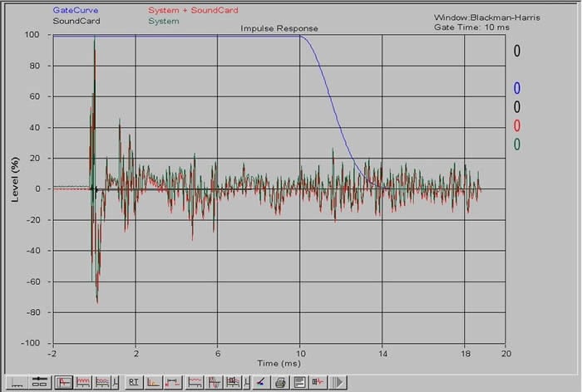Open the slider settings toolbar icon
This screenshot has width=582, height=392.
pyautogui.click(x=39, y=382)
